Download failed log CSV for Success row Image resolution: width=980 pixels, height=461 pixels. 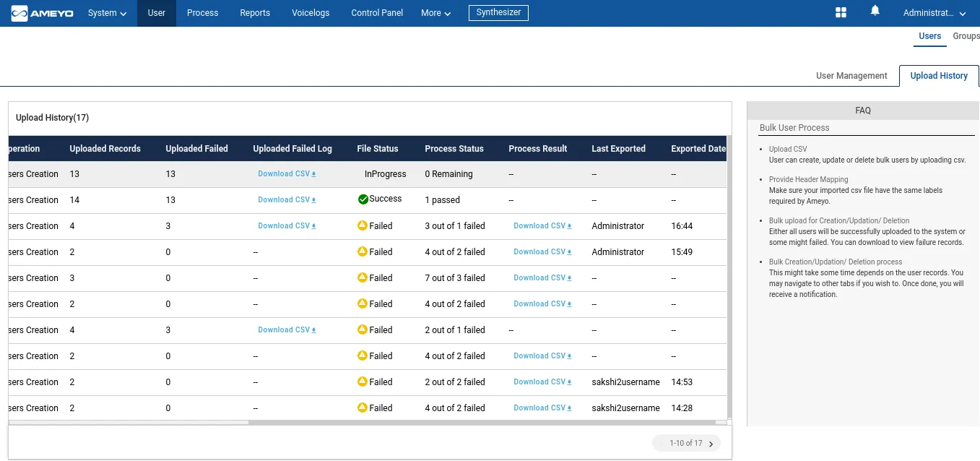click(x=287, y=200)
